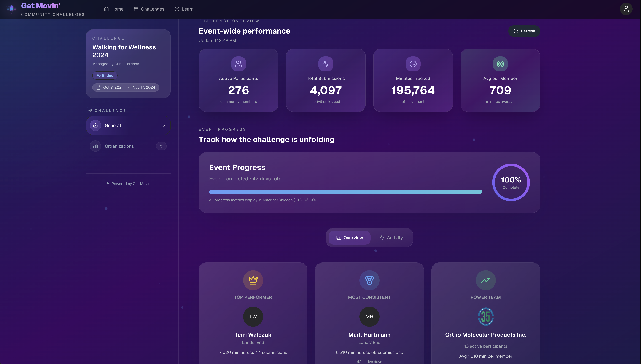This screenshot has height=364, width=641.
Task: Click the Powered by Get Movin' link
Action: click(128, 184)
